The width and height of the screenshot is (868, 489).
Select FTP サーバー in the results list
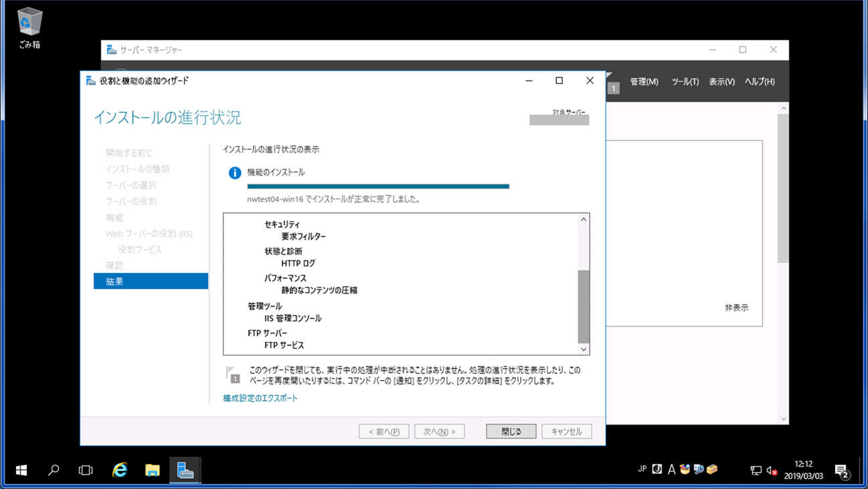click(x=267, y=333)
